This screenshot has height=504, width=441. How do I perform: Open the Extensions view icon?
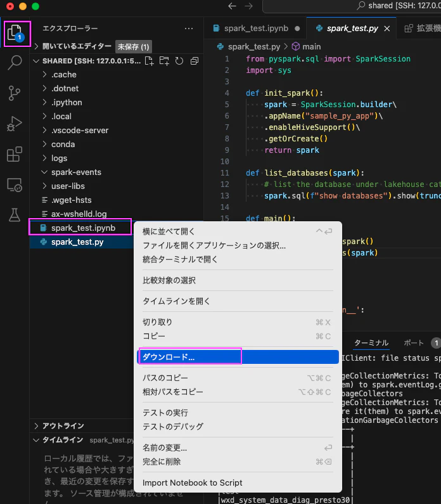[15, 154]
